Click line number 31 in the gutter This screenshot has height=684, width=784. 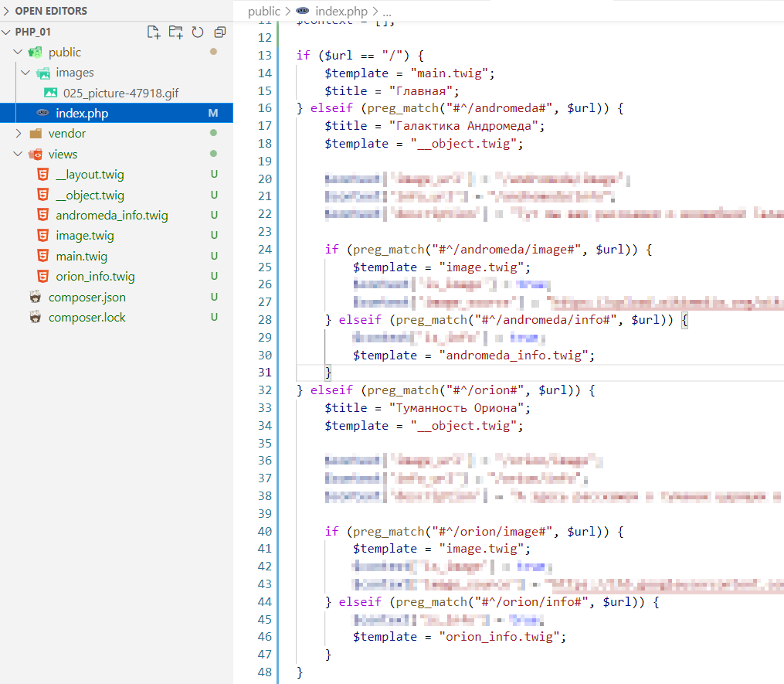pos(263,373)
